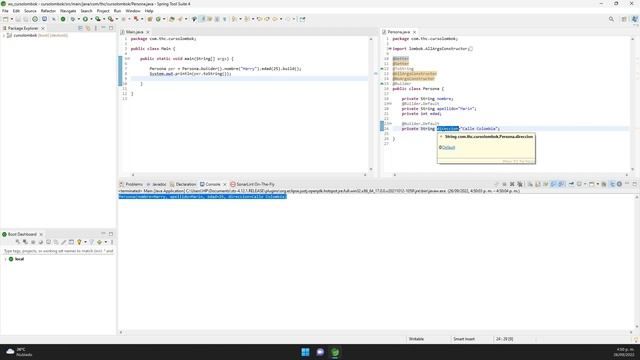Minimize the Console view

[x=627, y=184]
